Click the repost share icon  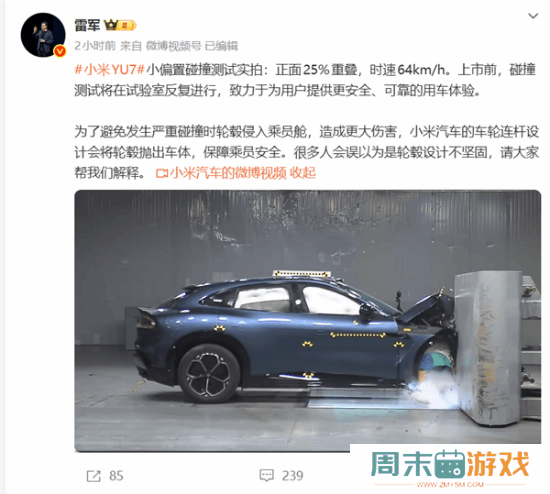coord(94,476)
